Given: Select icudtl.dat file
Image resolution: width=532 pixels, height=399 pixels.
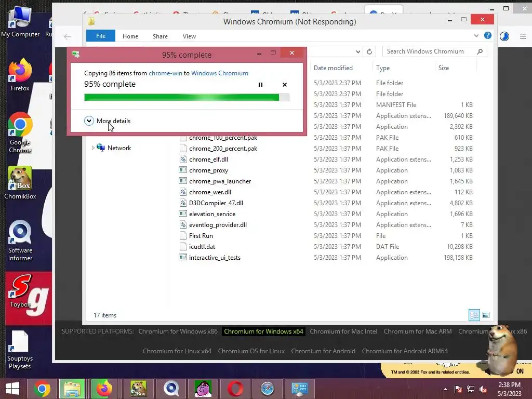Looking at the screenshot, I should point(202,247).
